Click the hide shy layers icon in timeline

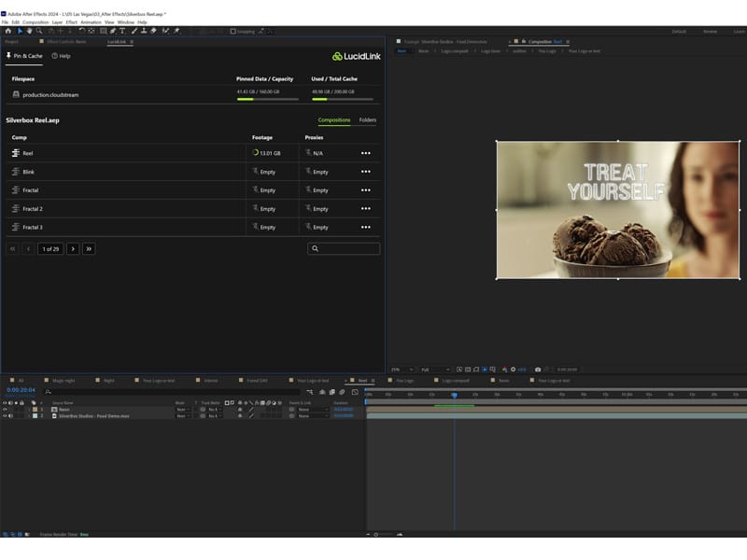pos(322,392)
